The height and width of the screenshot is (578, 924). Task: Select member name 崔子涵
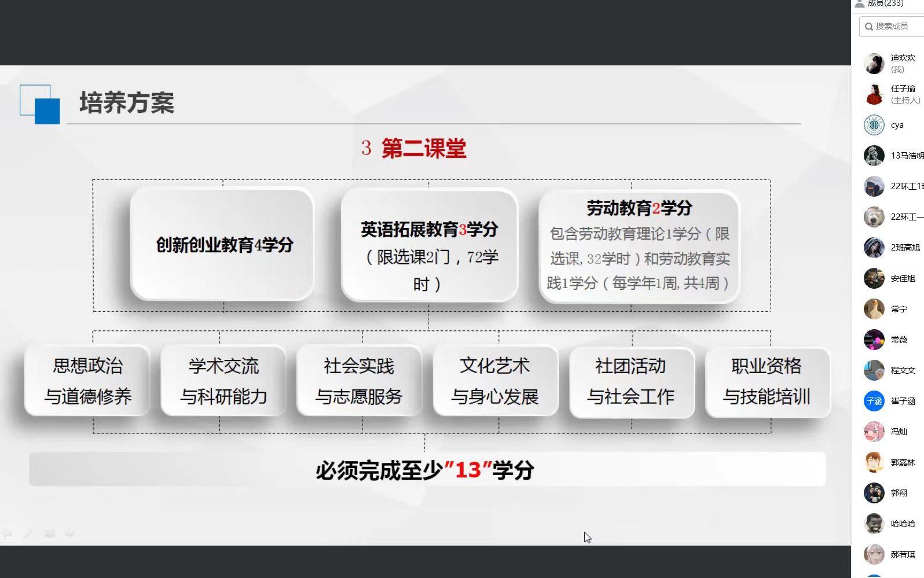(903, 401)
